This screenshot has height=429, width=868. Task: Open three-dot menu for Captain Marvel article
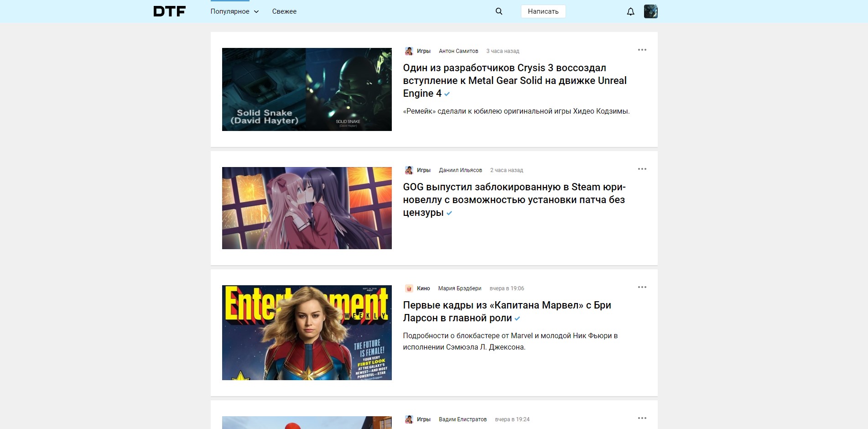[642, 287]
